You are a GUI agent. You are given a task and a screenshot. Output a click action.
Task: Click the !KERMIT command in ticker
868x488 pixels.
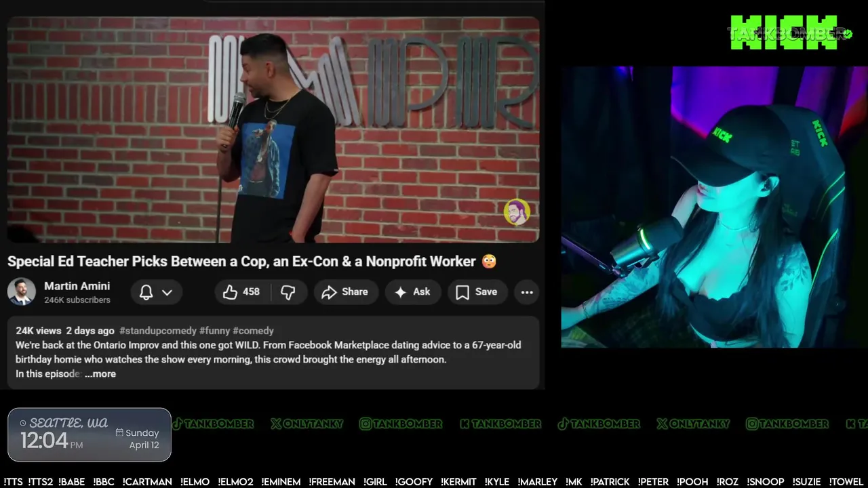click(x=458, y=482)
